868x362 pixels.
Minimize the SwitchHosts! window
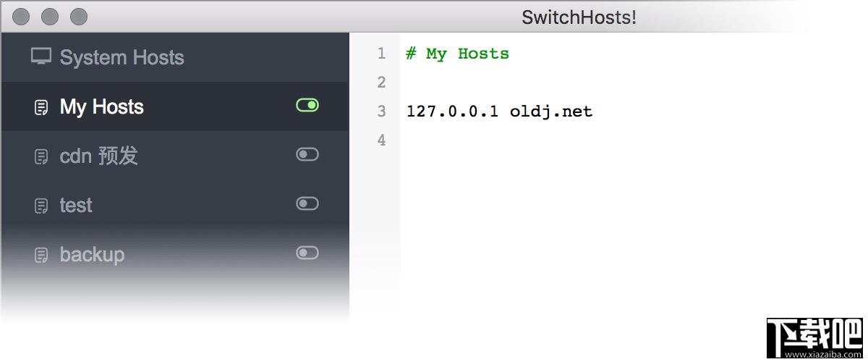(50, 16)
